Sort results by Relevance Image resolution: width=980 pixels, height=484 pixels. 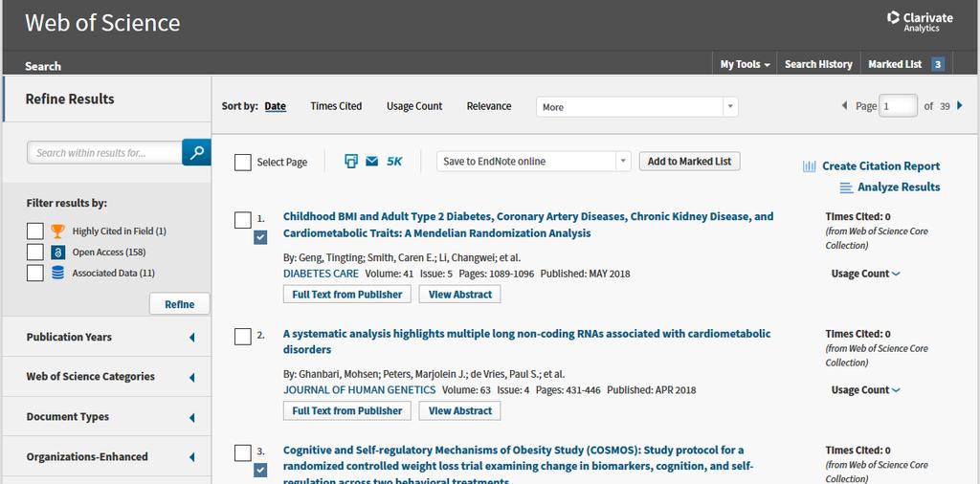[489, 106]
